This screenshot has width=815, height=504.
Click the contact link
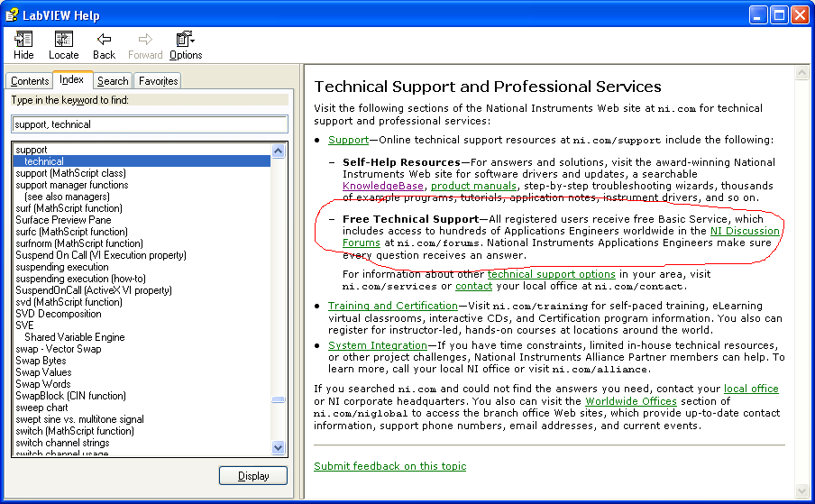(x=473, y=287)
